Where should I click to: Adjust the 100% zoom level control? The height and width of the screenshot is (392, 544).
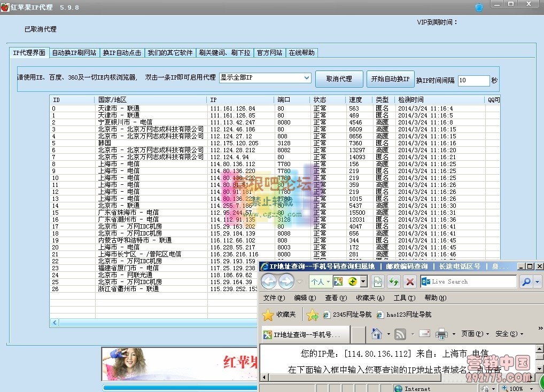pos(514,388)
